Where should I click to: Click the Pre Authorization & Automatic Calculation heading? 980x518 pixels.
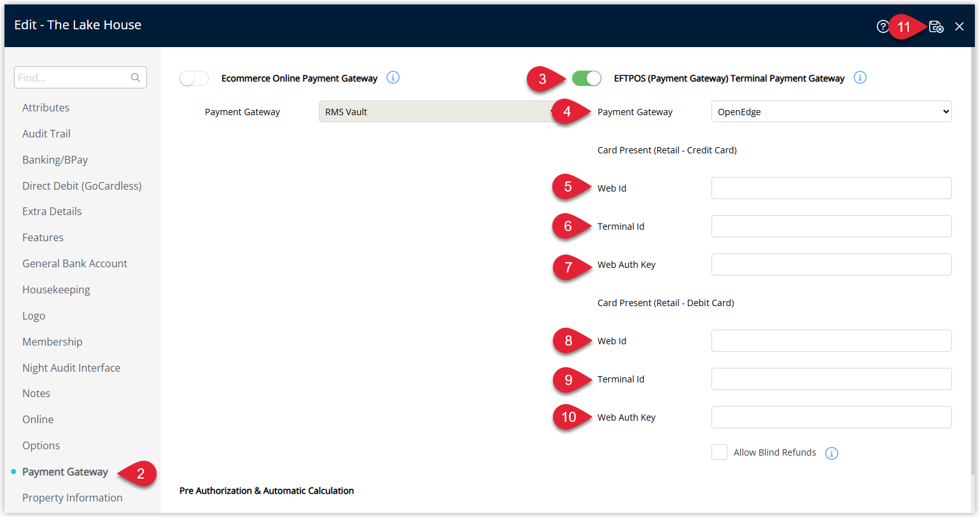[x=267, y=491]
